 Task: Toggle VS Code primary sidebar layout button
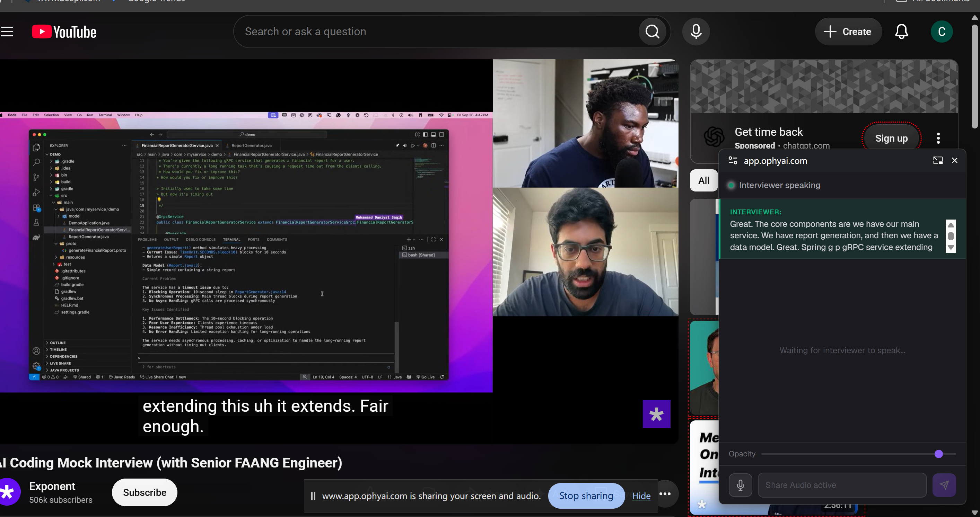425,135
